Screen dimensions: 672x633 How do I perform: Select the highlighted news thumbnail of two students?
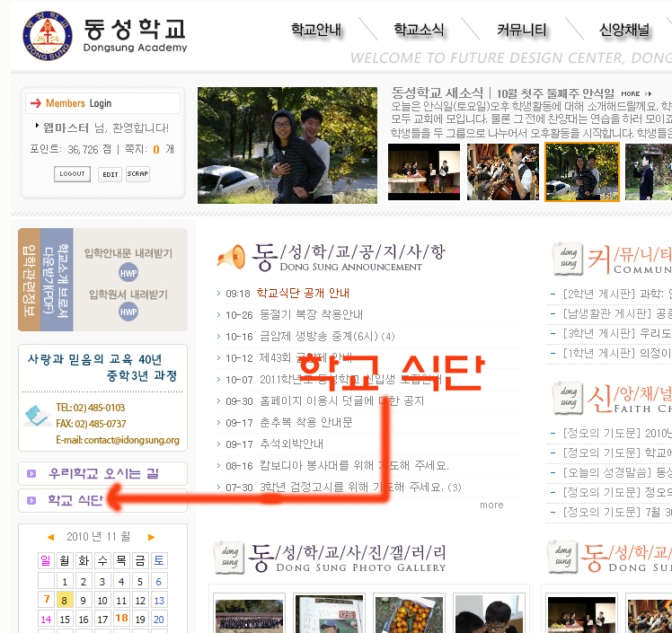581,171
